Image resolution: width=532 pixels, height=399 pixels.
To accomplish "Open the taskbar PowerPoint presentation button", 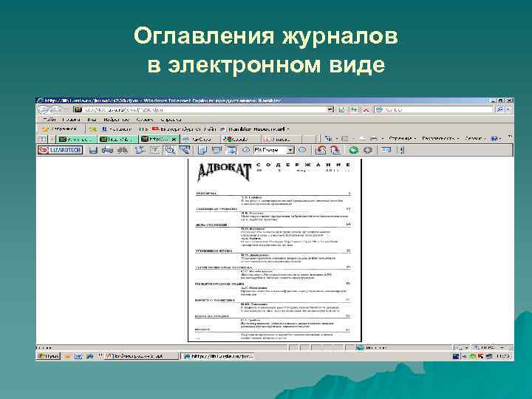I will pos(141,356).
